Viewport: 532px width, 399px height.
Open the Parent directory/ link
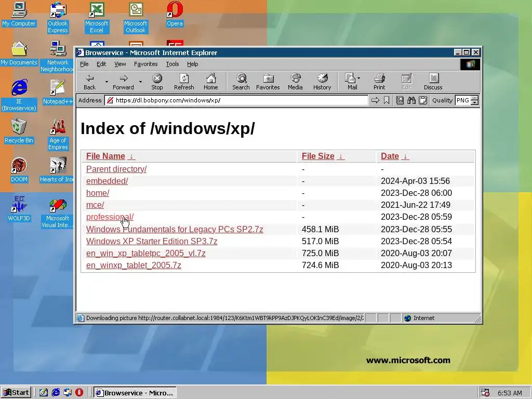tap(116, 169)
